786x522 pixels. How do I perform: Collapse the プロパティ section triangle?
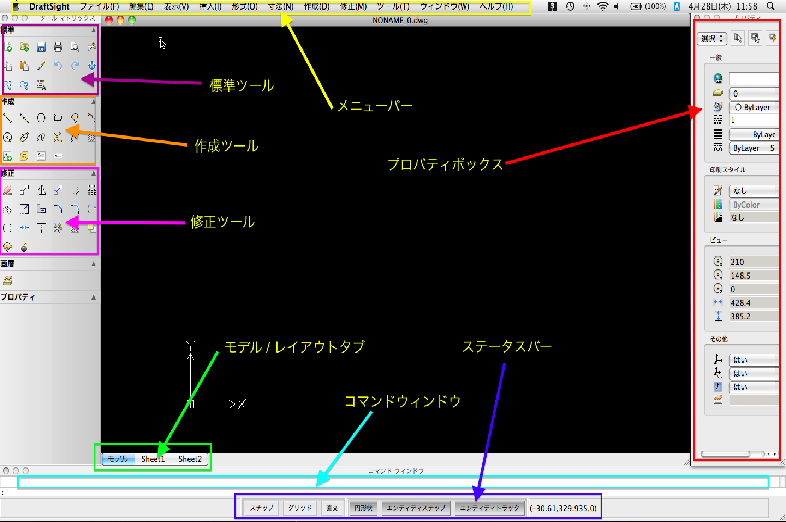(93, 297)
